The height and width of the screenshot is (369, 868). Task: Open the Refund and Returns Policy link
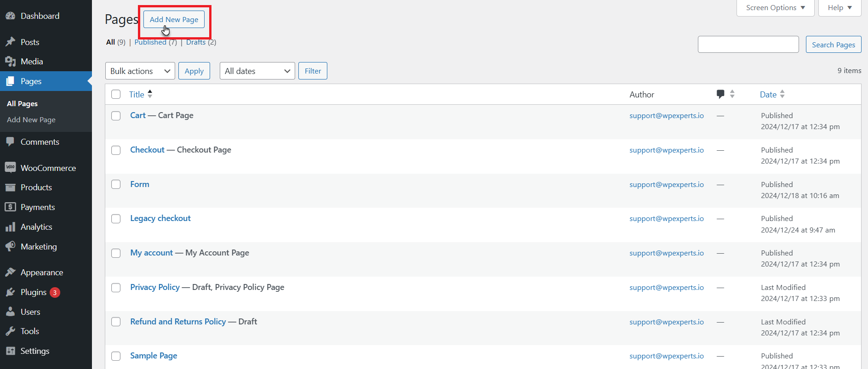tap(178, 322)
